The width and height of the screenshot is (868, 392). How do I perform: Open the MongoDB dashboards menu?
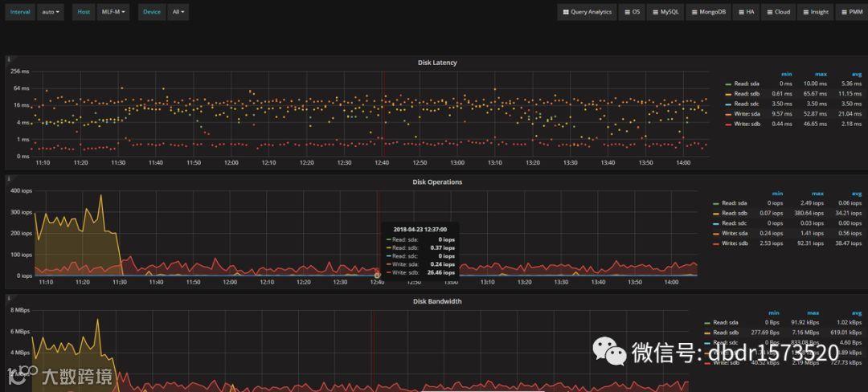point(709,11)
